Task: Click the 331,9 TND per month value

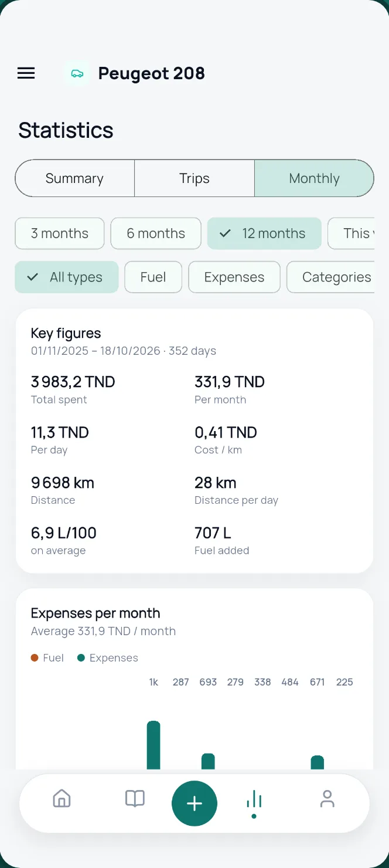Action: coord(230,382)
